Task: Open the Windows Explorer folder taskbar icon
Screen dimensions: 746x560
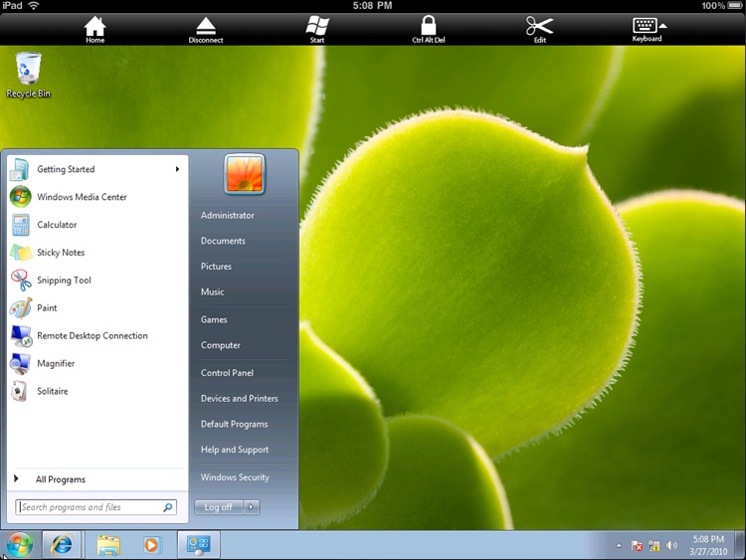Action: [108, 545]
